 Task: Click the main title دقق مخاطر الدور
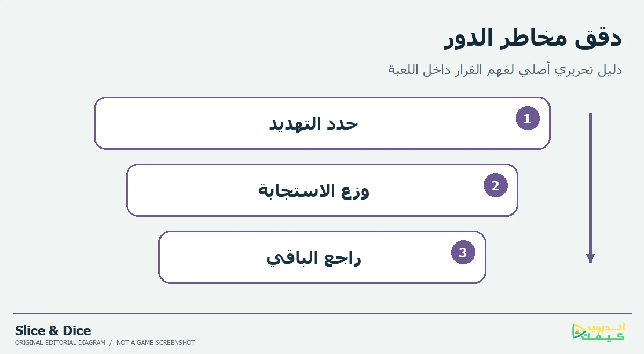[533, 39]
